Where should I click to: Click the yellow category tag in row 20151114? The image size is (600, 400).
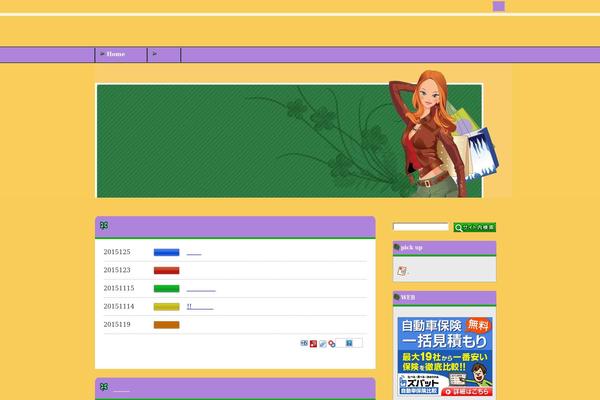166,307
